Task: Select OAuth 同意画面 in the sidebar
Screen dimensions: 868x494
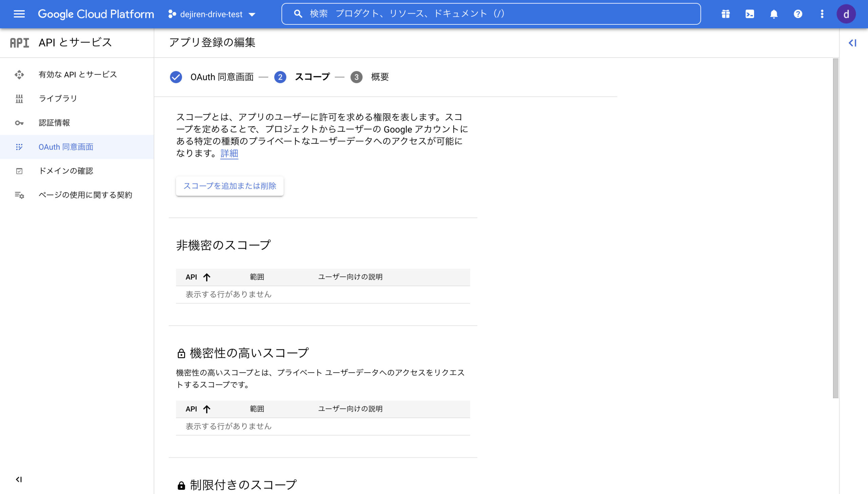Action: pyautogui.click(x=77, y=147)
